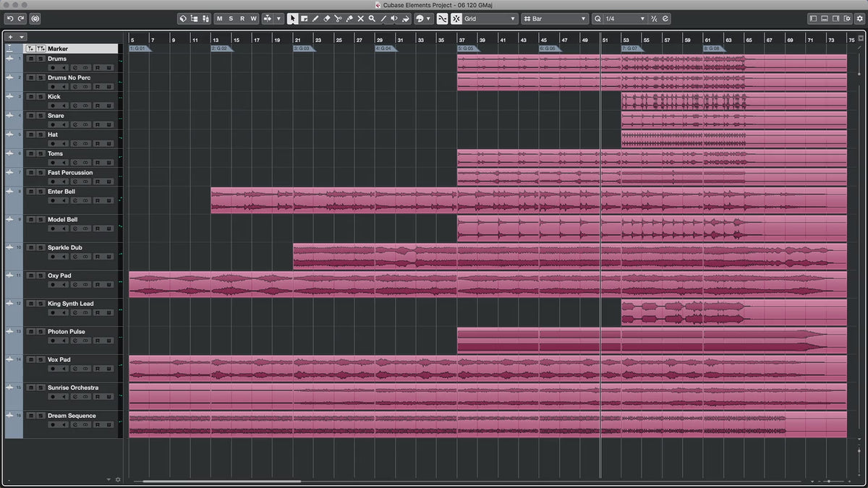The image size is (868, 488).
Task: Enable record on the Snare track
Action: click(x=53, y=124)
